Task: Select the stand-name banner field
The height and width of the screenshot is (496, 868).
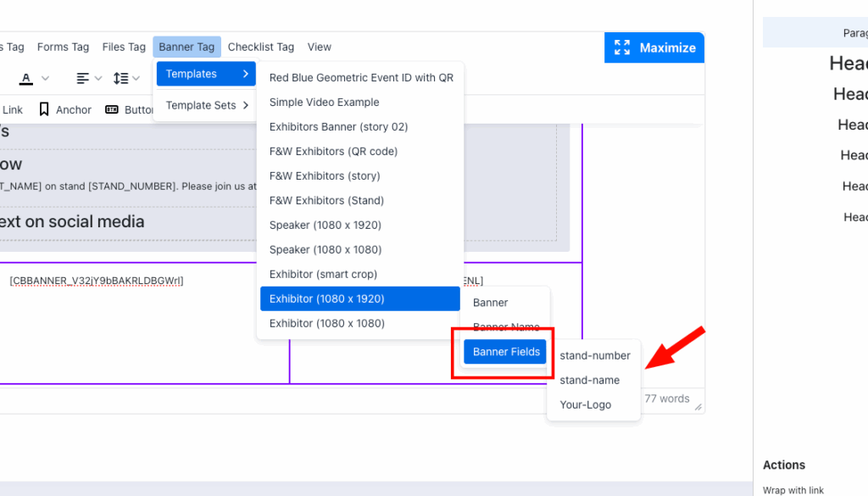Action: (589, 380)
